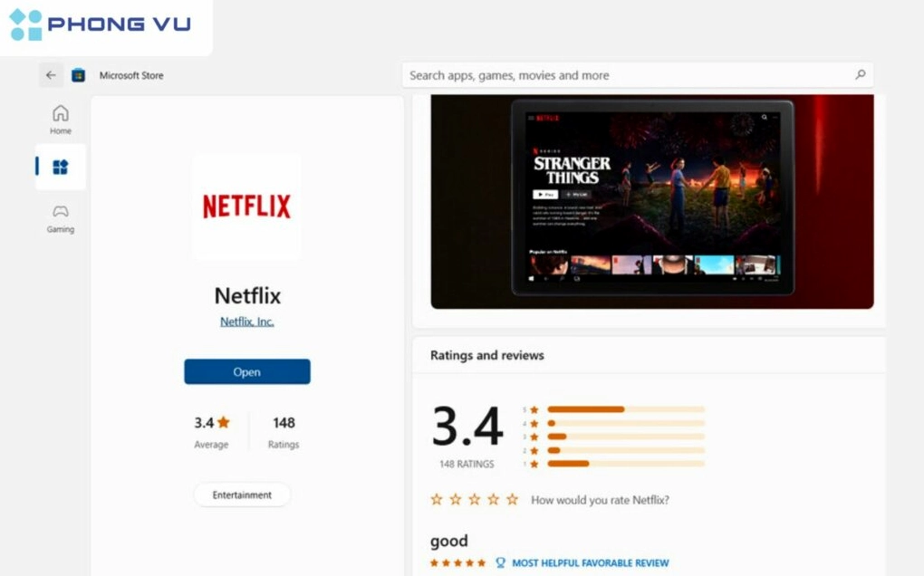Viewport: 924px width, 576px height.
Task: Give Netflix a five-star rating
Action: point(513,499)
